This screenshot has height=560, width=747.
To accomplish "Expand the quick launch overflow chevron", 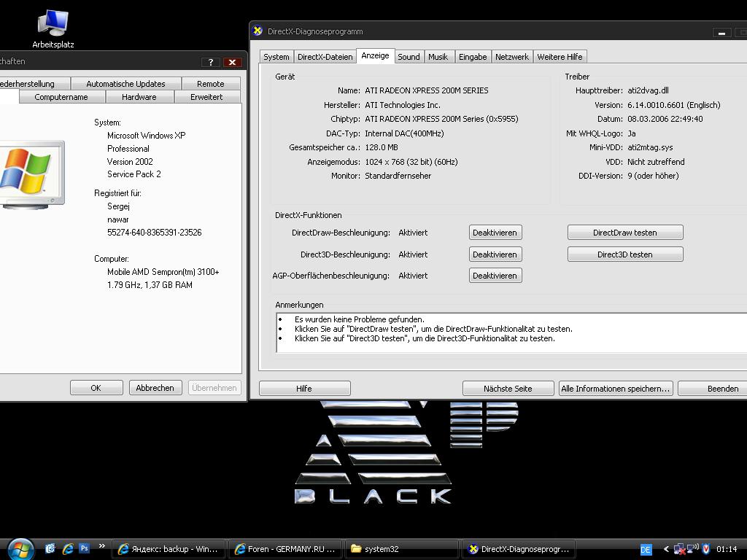I will 101,546.
